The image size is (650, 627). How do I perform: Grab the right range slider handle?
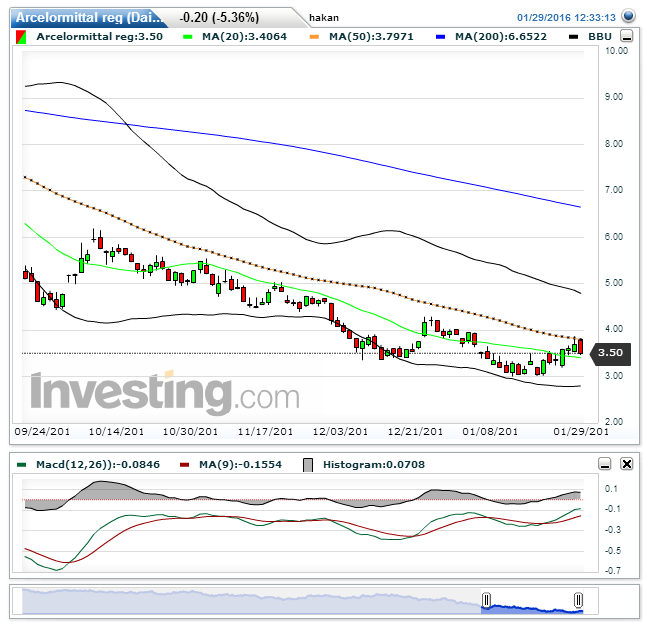(x=578, y=600)
